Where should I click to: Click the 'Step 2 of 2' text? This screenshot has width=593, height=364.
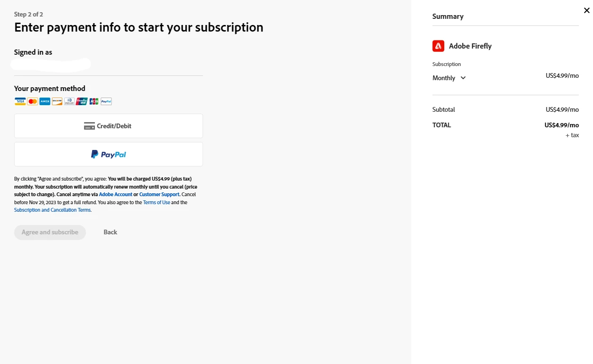click(28, 14)
